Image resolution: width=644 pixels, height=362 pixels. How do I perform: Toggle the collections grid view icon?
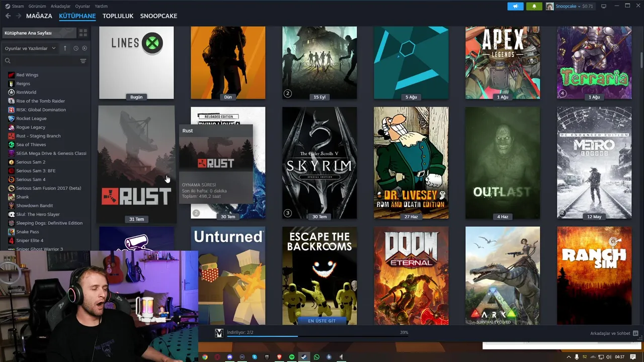coord(83,33)
